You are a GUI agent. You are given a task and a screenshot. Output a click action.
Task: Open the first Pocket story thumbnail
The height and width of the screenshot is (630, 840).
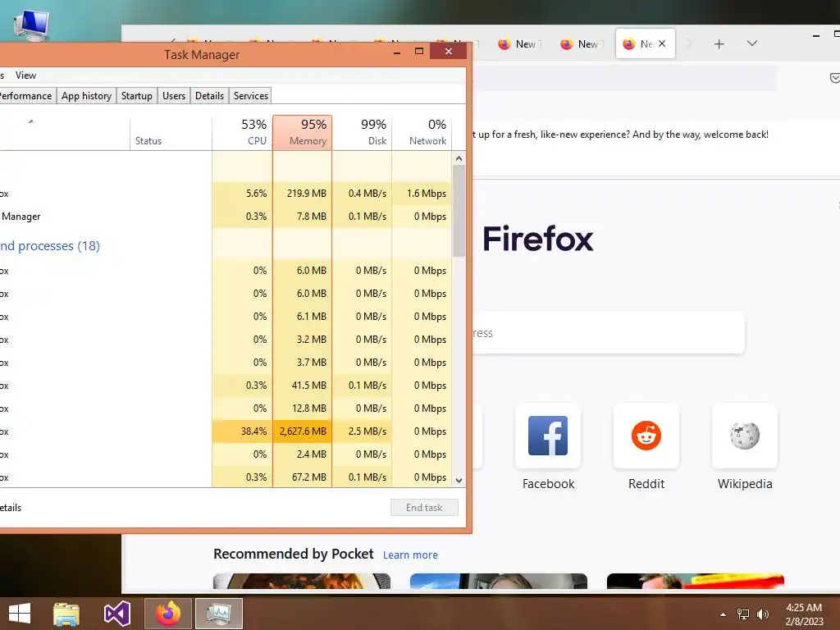point(302,582)
